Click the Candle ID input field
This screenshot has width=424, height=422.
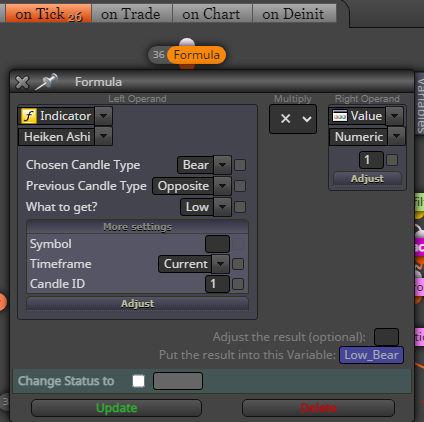pos(217,284)
